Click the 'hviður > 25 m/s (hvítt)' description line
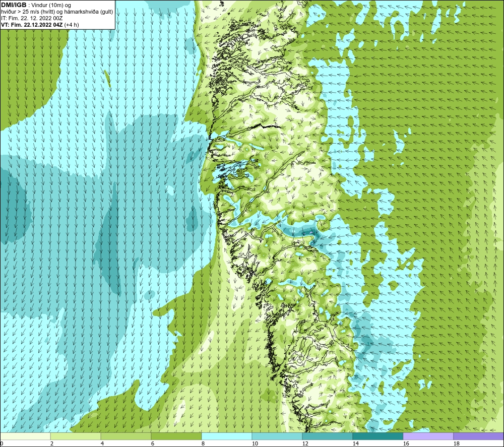This screenshot has height=447, width=504. [57, 12]
